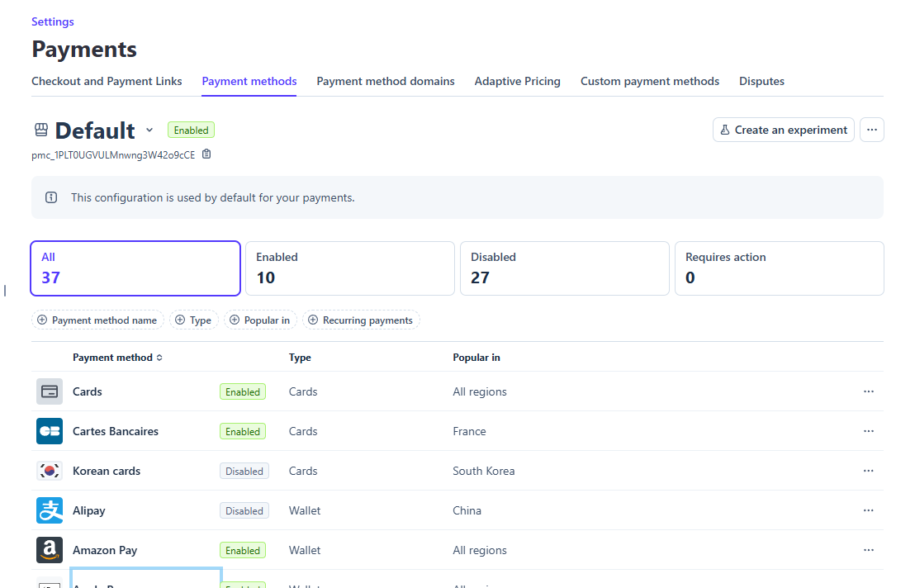Image resolution: width=915 pixels, height=588 pixels.
Task: Go back to Settings via breadcrumb link
Action: pos(53,21)
